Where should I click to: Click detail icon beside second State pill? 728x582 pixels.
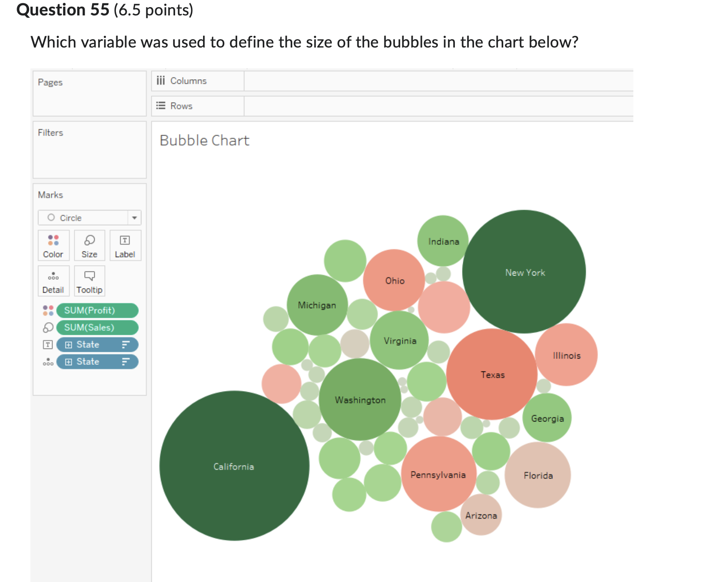point(48,362)
